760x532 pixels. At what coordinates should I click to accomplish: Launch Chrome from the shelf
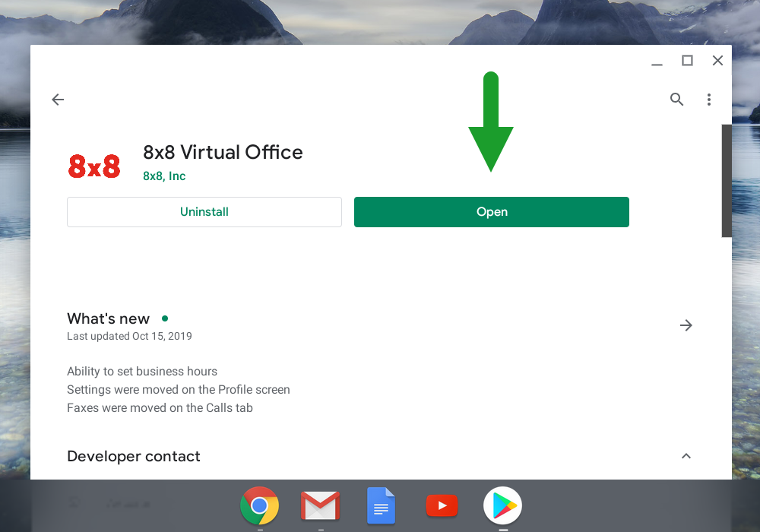[260, 506]
